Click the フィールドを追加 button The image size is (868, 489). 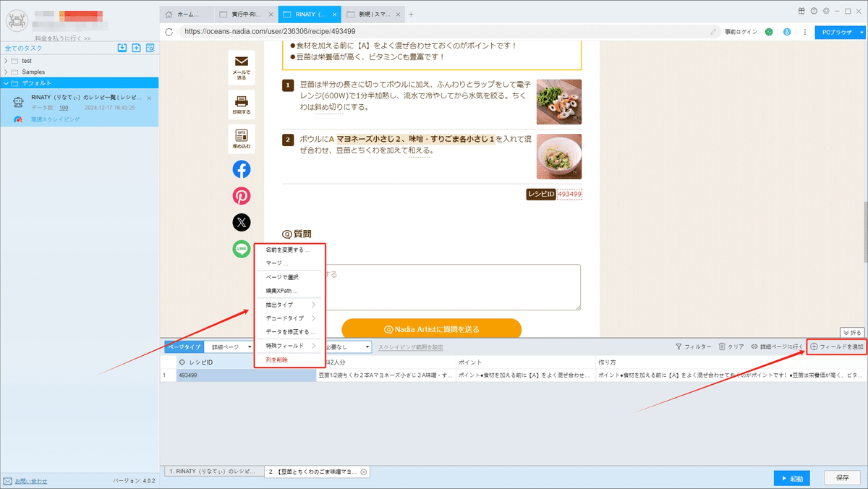[837, 347]
